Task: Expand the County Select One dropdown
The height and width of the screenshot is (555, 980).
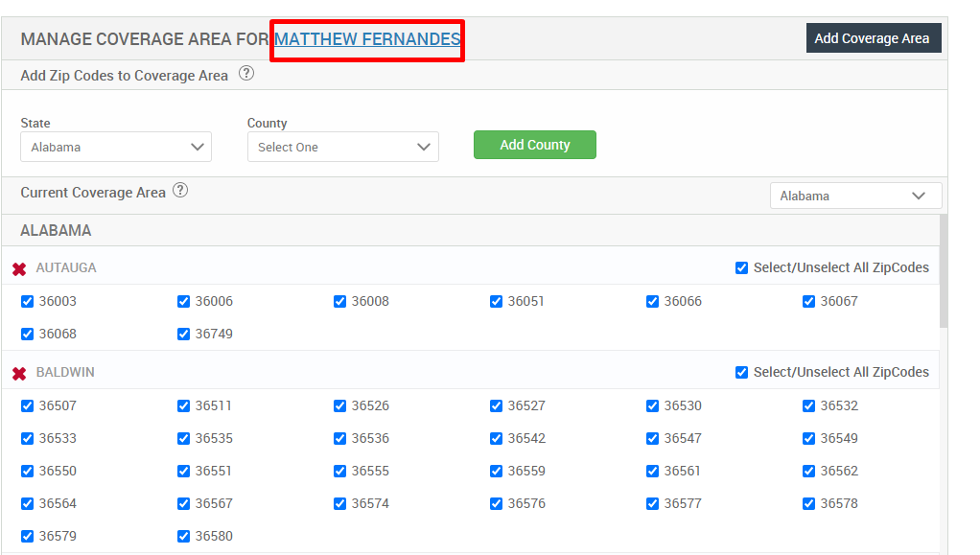Action: [342, 147]
